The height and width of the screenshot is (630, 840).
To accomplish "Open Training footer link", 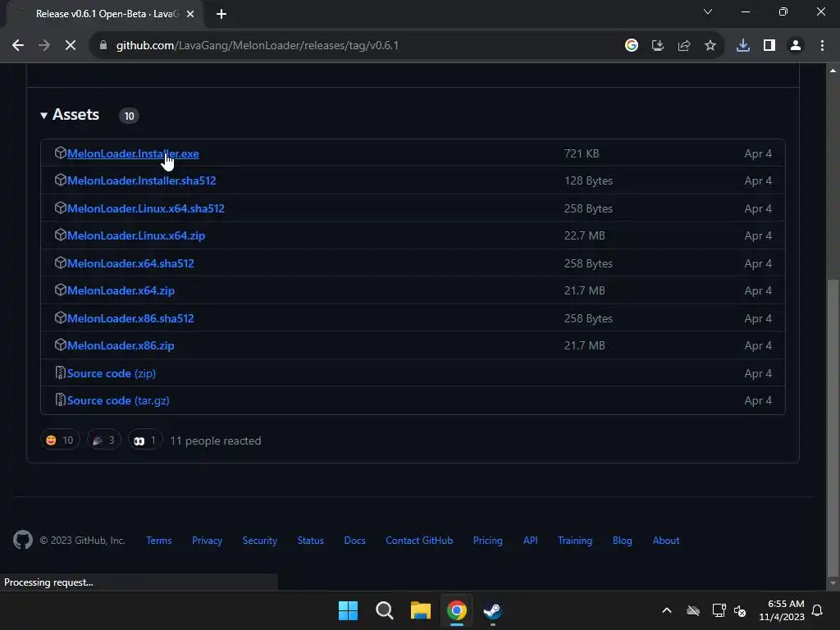I will [x=575, y=541].
